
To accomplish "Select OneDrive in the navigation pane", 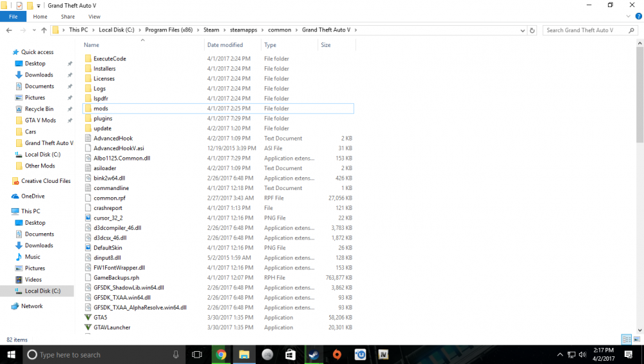I will click(33, 196).
